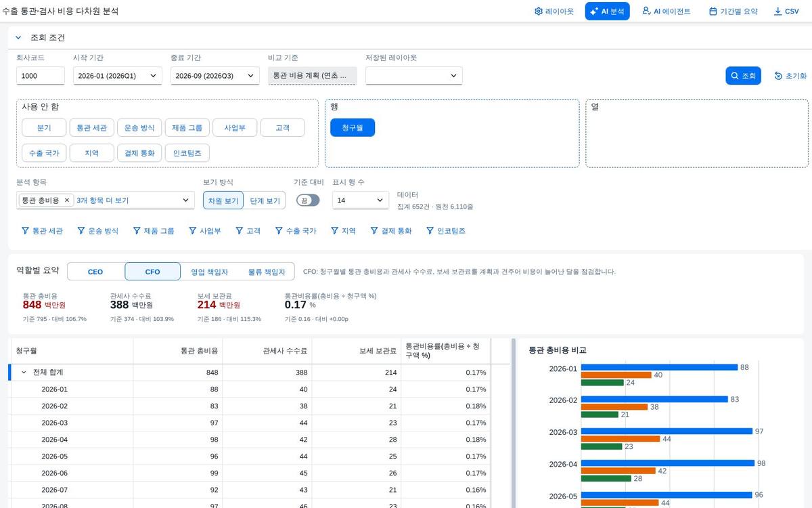Viewport: 812px width, 508px height.
Task: Switch to the CFO role tab
Action: 153,272
